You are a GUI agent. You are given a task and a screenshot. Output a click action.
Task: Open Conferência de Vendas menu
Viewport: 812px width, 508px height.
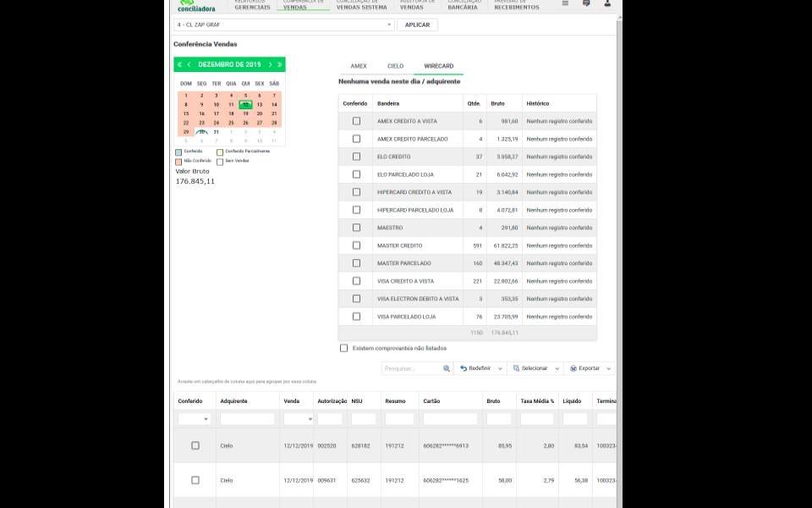tap(303, 5)
